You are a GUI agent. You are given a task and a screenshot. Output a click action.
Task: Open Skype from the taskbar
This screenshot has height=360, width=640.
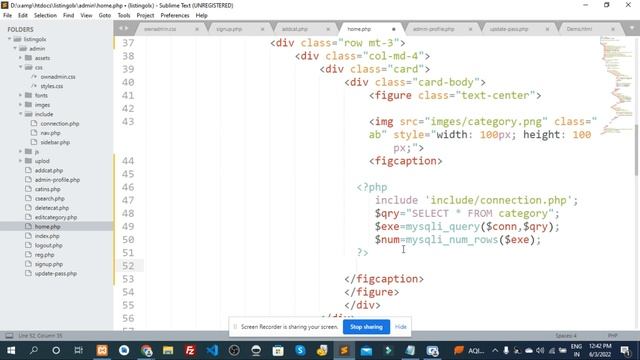tap(300, 350)
